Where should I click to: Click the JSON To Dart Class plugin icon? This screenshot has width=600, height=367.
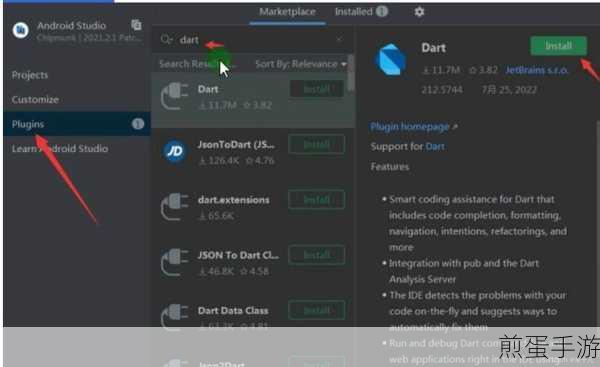point(174,262)
